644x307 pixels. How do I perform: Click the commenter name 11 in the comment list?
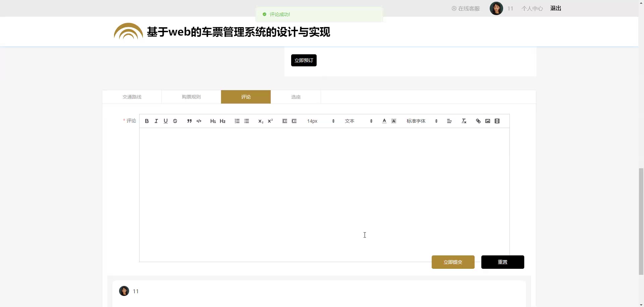136,291
